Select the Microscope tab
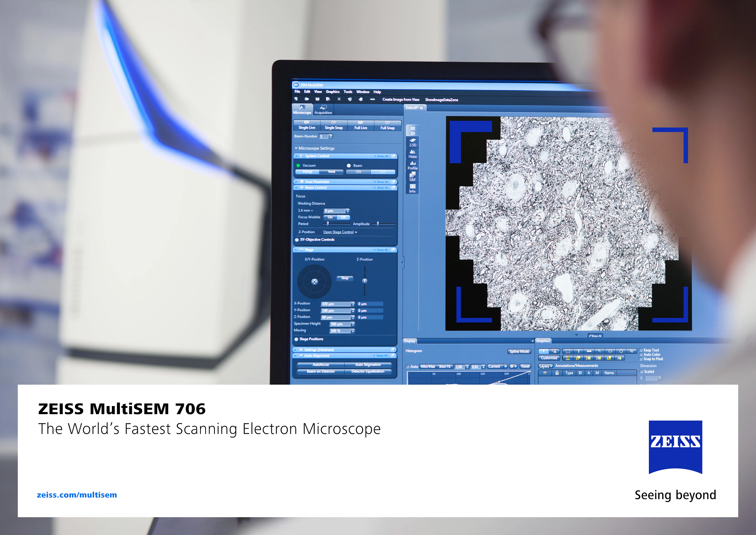The image size is (756, 535). (302, 110)
